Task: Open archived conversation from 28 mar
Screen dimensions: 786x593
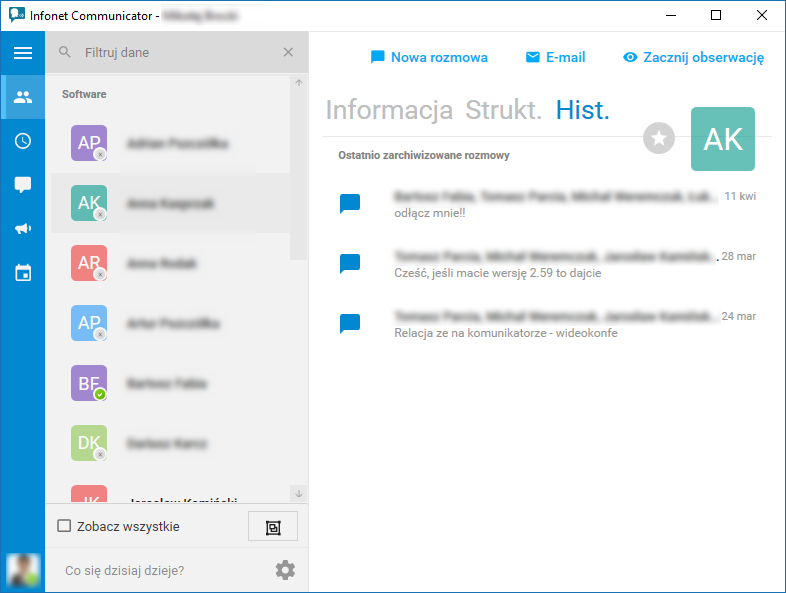Action: [x=548, y=264]
